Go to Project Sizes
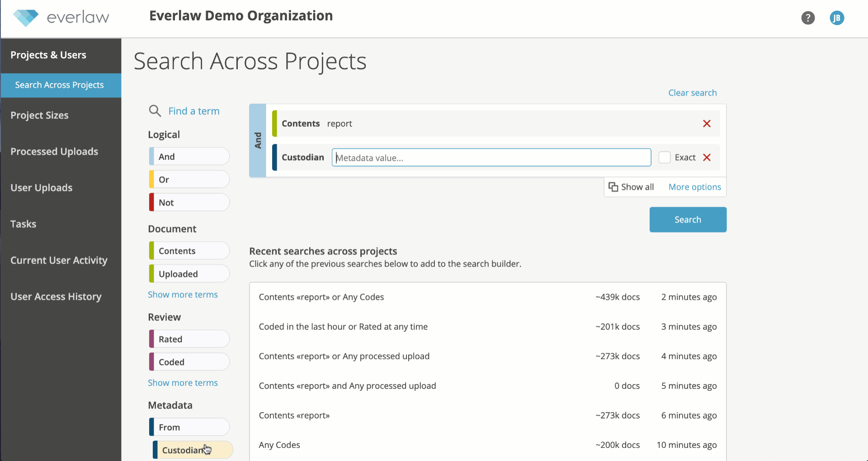Viewport: 868px width, 461px height. pos(39,115)
